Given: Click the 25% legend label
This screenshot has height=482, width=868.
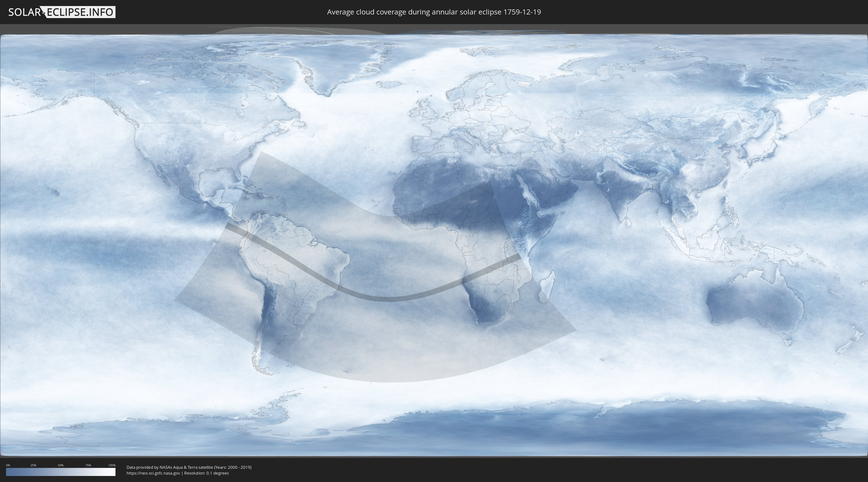Looking at the screenshot, I should pos(33,465).
